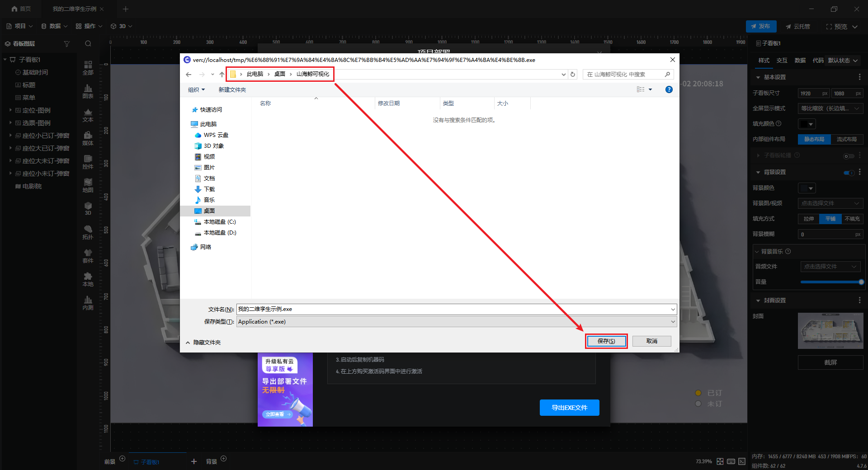Open the 全部 components icon in sidebar

point(88,67)
